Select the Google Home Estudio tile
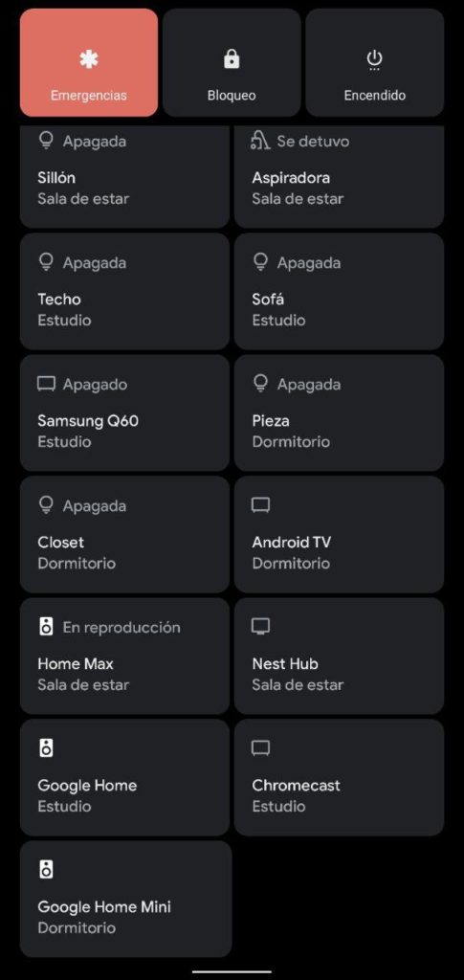 coord(125,777)
